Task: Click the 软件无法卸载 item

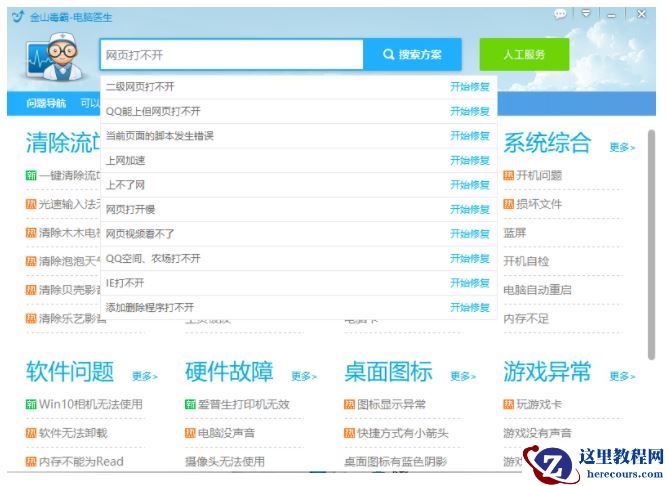Action: click(x=73, y=433)
